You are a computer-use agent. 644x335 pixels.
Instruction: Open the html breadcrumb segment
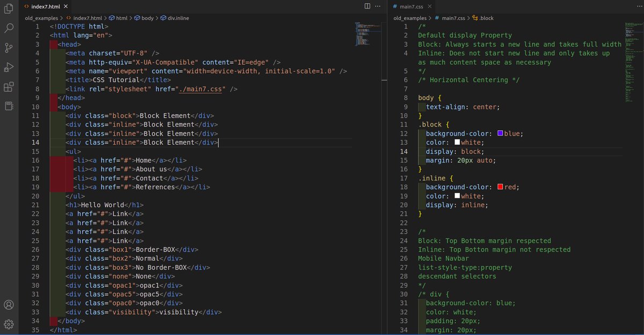[119, 18]
